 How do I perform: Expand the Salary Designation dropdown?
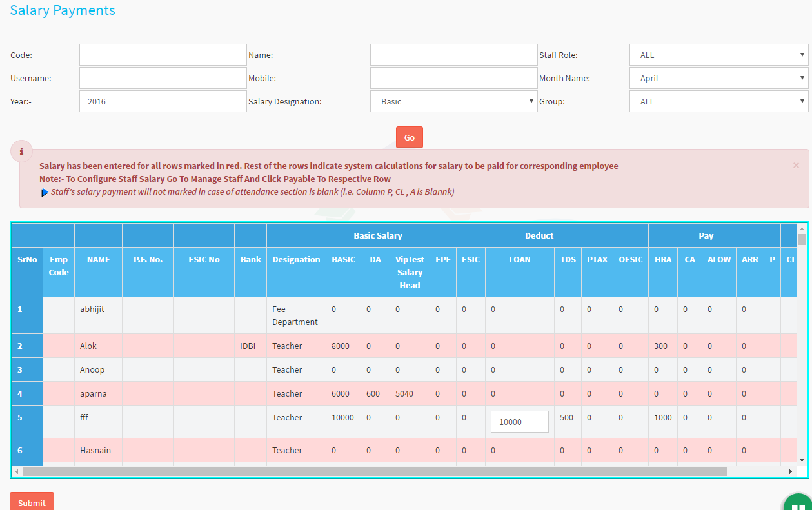pos(453,102)
